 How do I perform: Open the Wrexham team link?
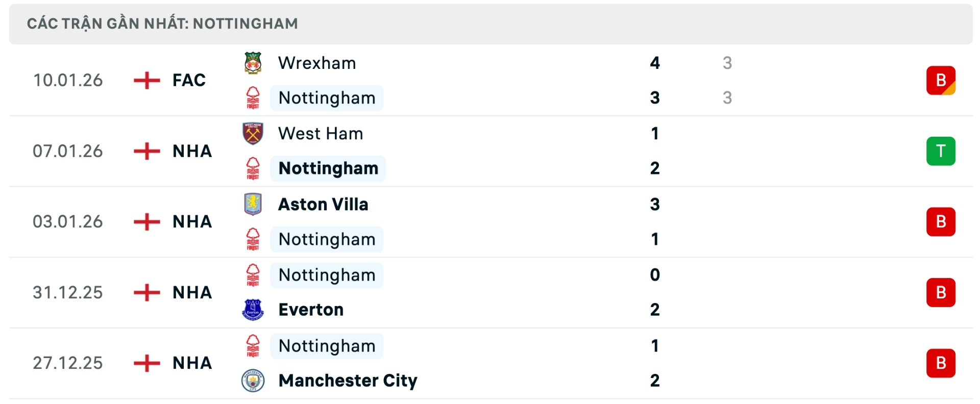[317, 63]
